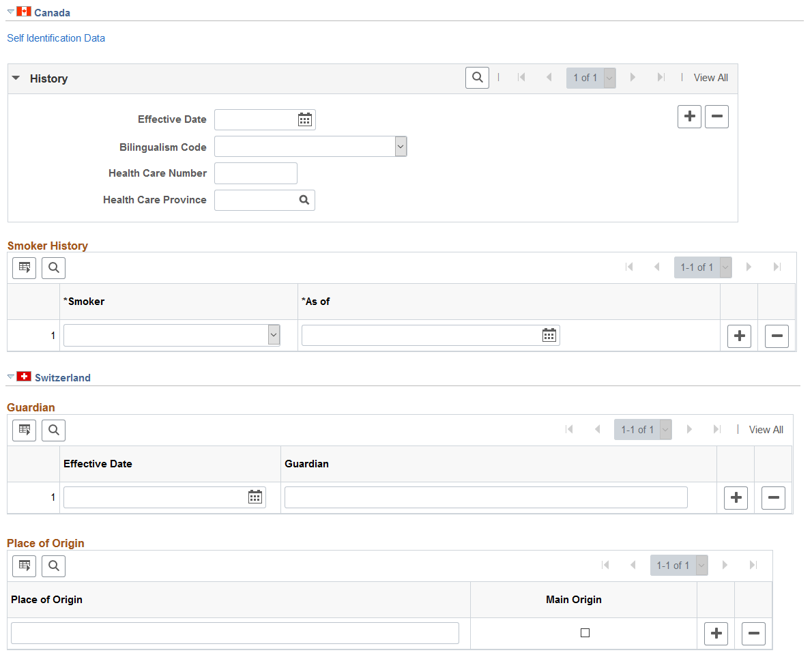
Task: Open Self Identification Data link
Action: point(56,38)
